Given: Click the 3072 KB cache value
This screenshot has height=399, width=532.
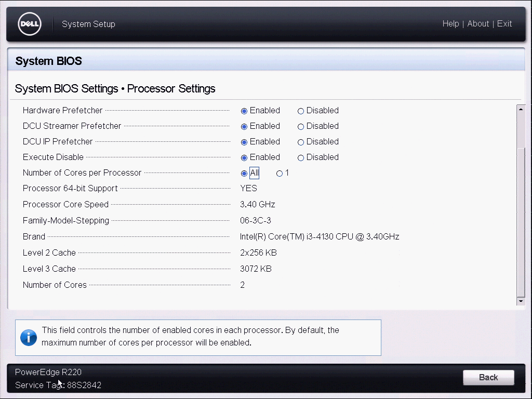Looking at the screenshot, I should [256, 269].
